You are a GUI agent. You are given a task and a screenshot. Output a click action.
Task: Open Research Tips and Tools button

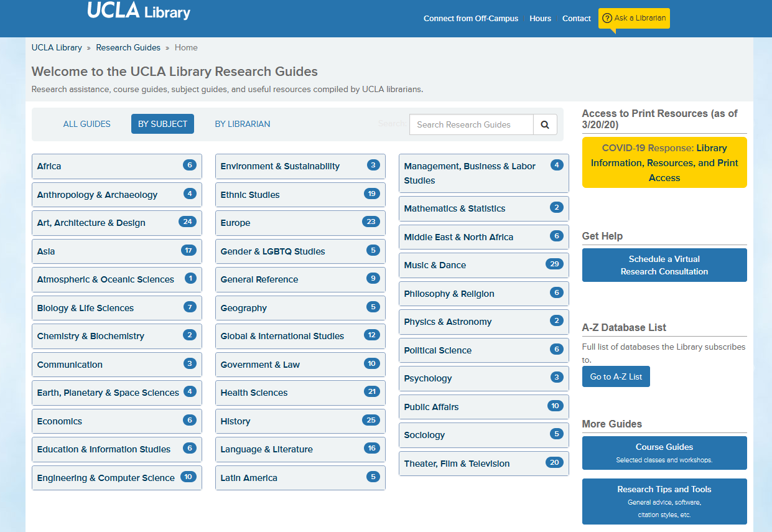[664, 502]
